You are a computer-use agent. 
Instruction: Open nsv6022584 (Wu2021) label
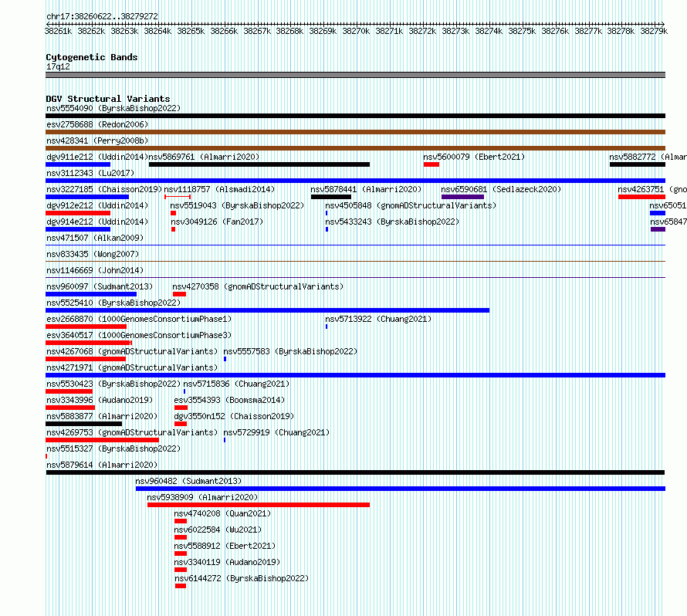click(x=218, y=530)
